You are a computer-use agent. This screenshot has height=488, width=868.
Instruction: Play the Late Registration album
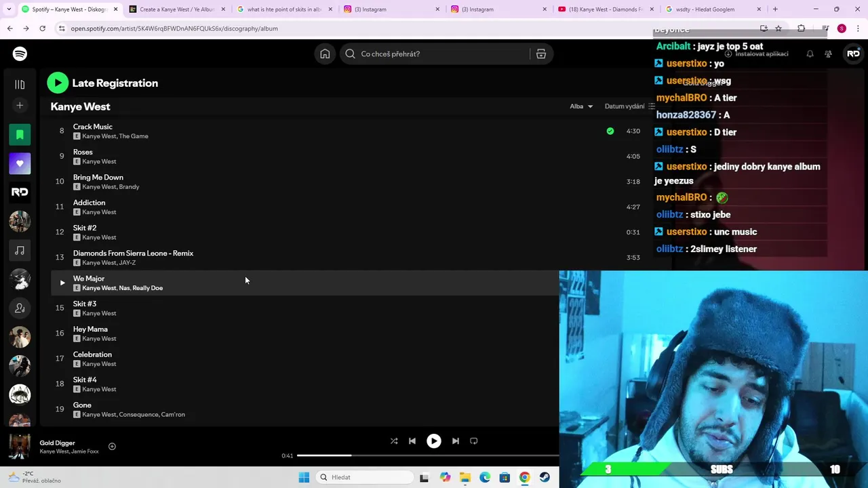58,83
